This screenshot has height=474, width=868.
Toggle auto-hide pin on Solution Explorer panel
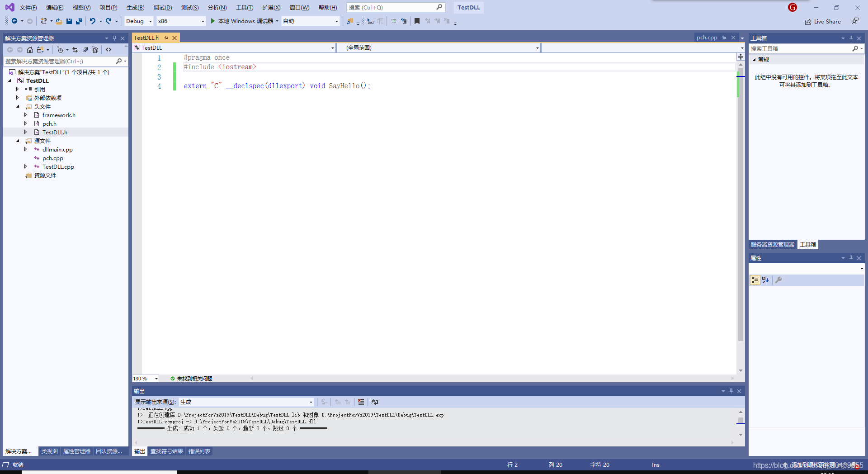[x=114, y=38]
